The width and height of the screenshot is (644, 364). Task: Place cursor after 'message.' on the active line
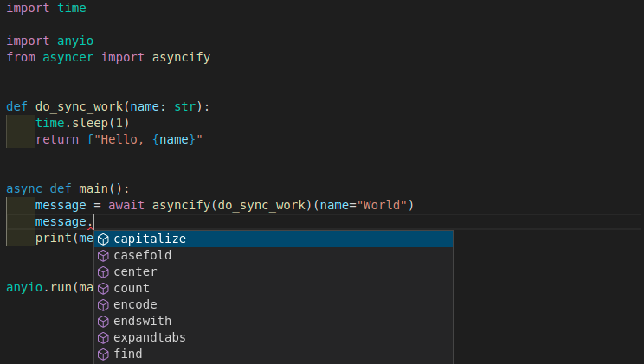click(x=93, y=222)
